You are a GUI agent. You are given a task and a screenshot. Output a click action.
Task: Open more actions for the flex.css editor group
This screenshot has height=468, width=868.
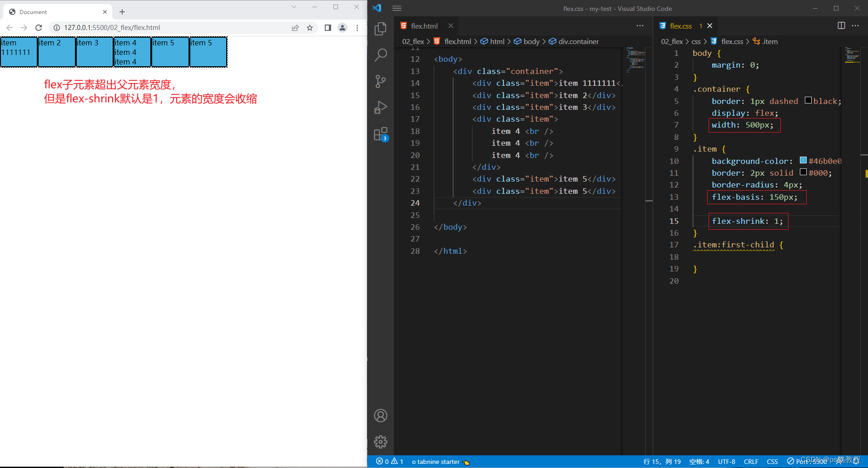click(x=855, y=26)
